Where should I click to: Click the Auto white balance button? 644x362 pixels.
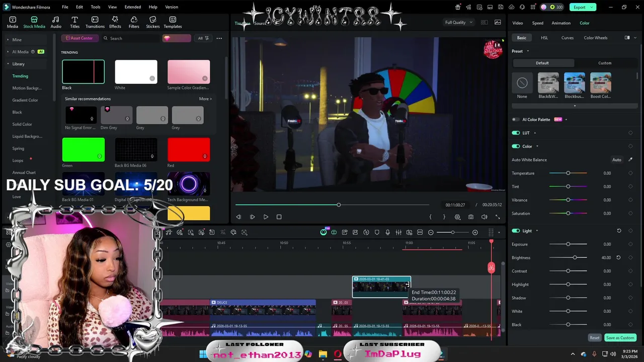(x=616, y=160)
